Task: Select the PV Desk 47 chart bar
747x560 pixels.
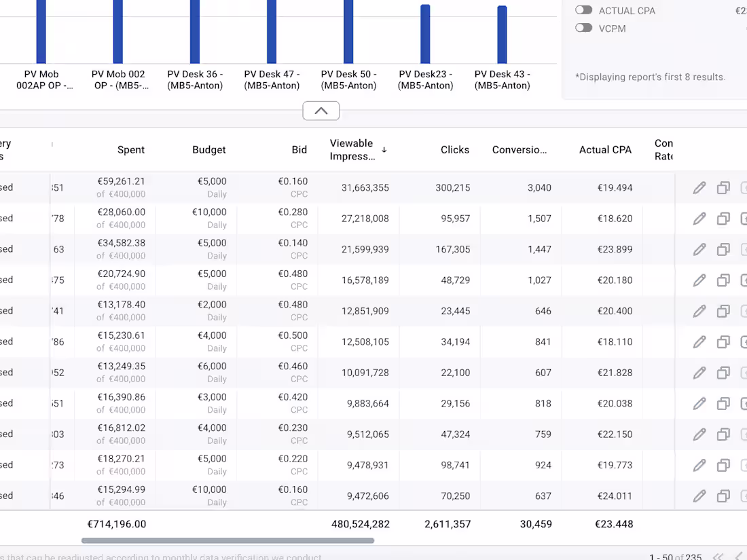Action: 272,31
